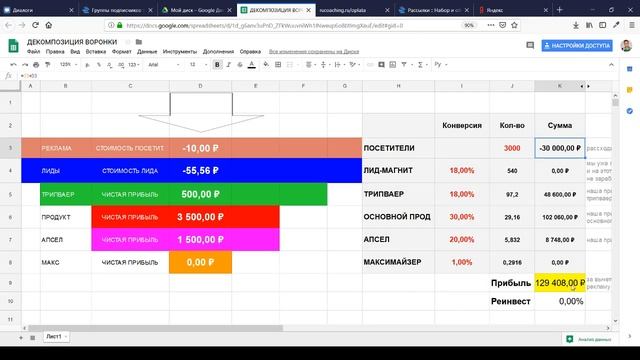Add a new sheet
640x360 pixels.
pos(21,337)
